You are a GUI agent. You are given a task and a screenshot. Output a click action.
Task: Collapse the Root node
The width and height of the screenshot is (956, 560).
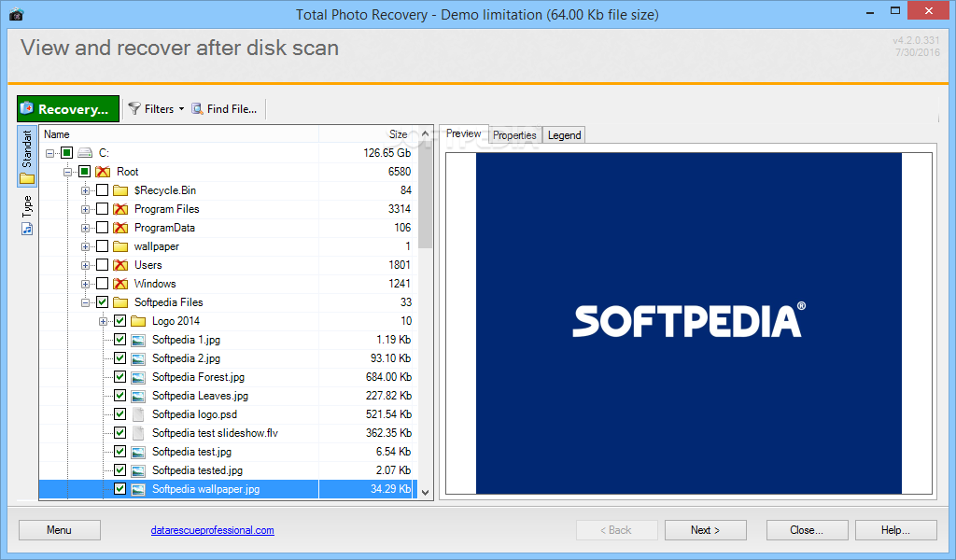[x=67, y=173]
